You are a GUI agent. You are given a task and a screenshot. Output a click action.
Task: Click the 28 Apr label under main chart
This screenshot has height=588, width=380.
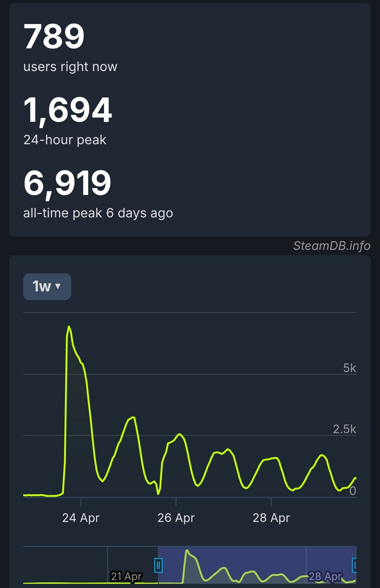pos(271,518)
